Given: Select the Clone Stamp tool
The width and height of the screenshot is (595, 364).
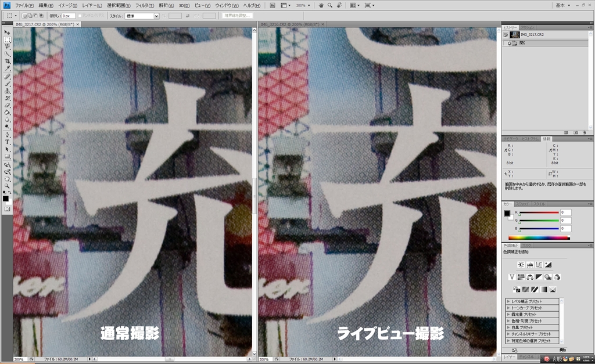Looking at the screenshot, I should coord(7,91).
